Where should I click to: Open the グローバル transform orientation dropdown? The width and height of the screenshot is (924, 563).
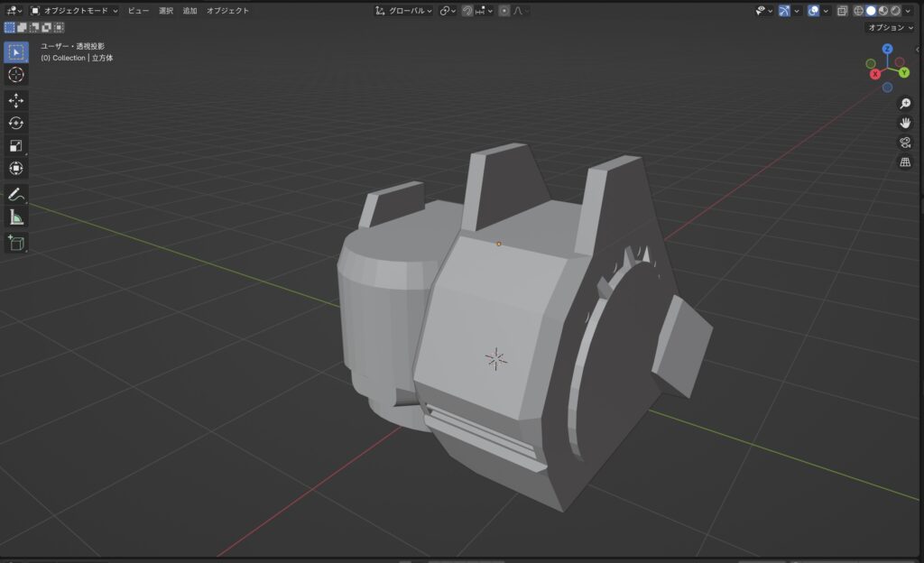pos(404,11)
